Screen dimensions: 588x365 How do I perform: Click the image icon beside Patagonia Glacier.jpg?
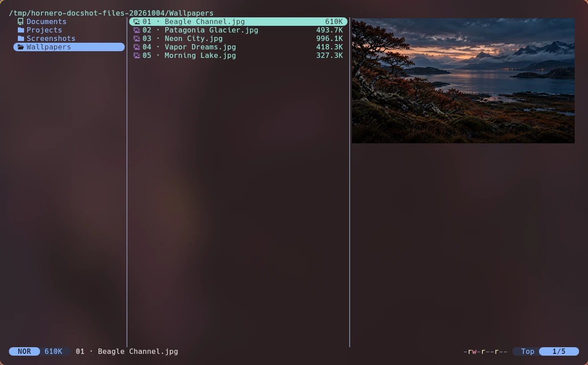[x=137, y=30]
